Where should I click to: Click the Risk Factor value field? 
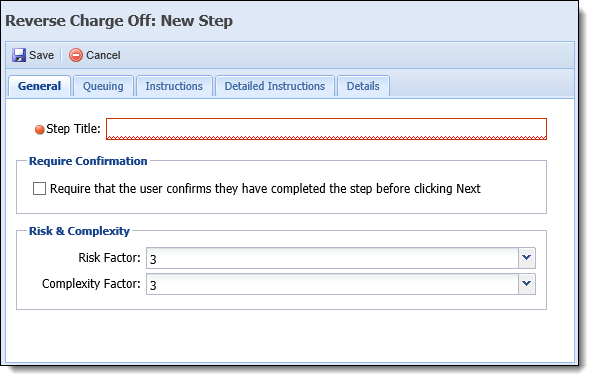point(332,258)
